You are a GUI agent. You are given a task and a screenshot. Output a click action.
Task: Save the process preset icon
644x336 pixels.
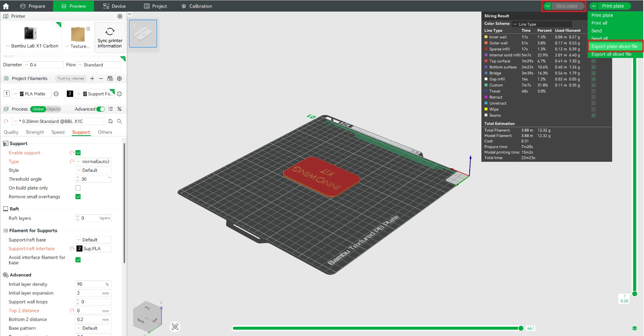pyautogui.click(x=111, y=122)
